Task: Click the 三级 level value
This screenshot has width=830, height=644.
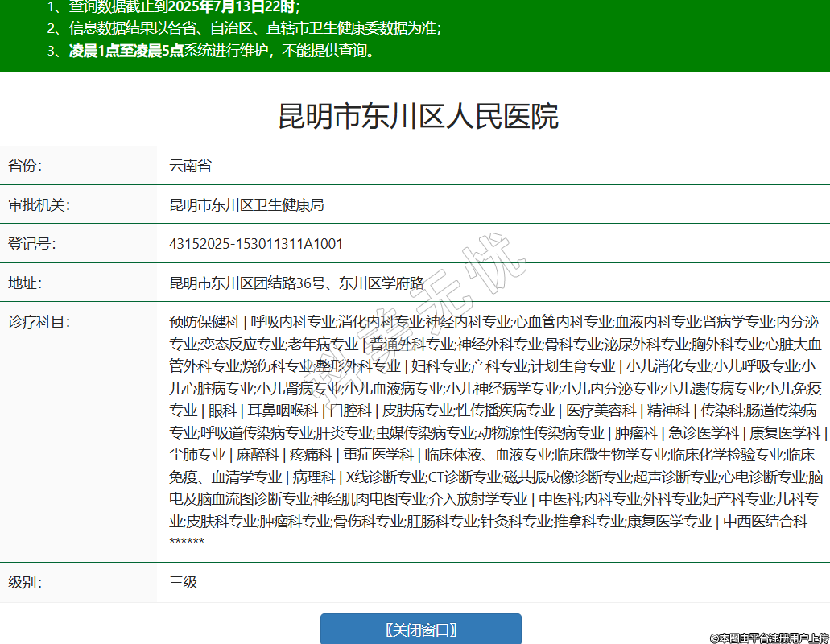Action: click(183, 582)
